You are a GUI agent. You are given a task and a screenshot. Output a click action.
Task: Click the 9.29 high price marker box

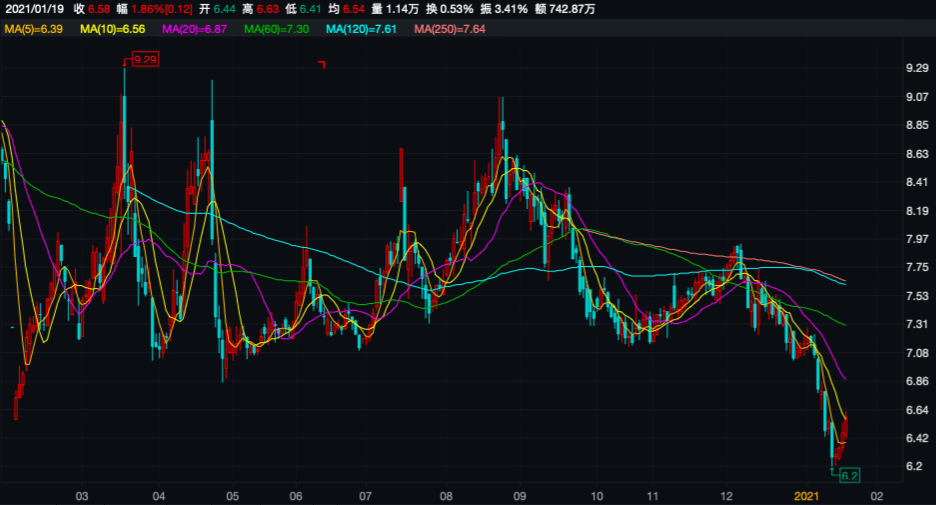(x=146, y=60)
